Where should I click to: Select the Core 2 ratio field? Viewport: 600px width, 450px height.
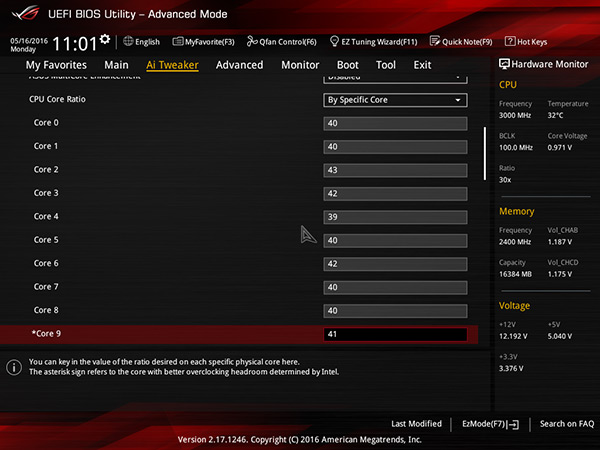(x=395, y=170)
